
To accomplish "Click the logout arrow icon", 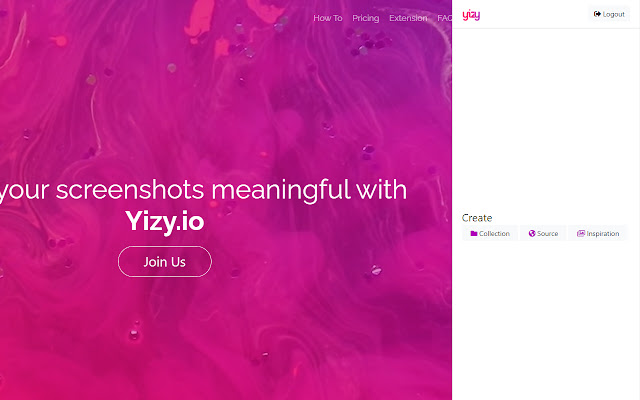I will tap(597, 14).
